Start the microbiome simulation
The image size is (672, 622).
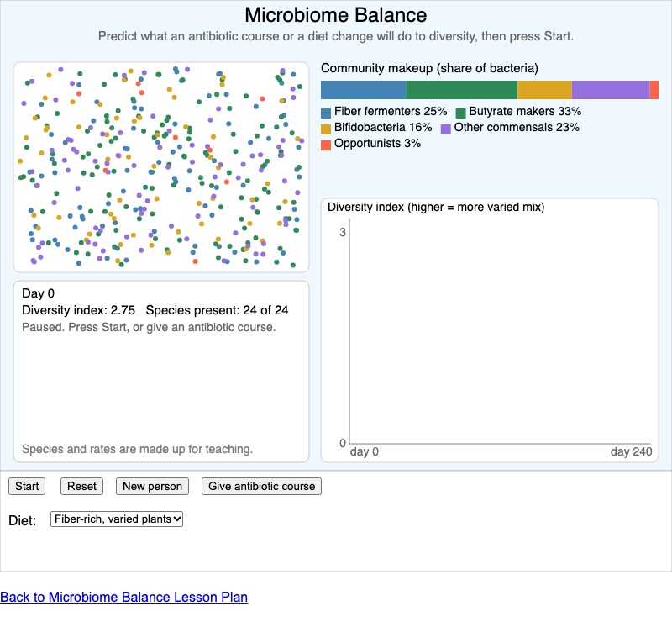click(x=27, y=486)
